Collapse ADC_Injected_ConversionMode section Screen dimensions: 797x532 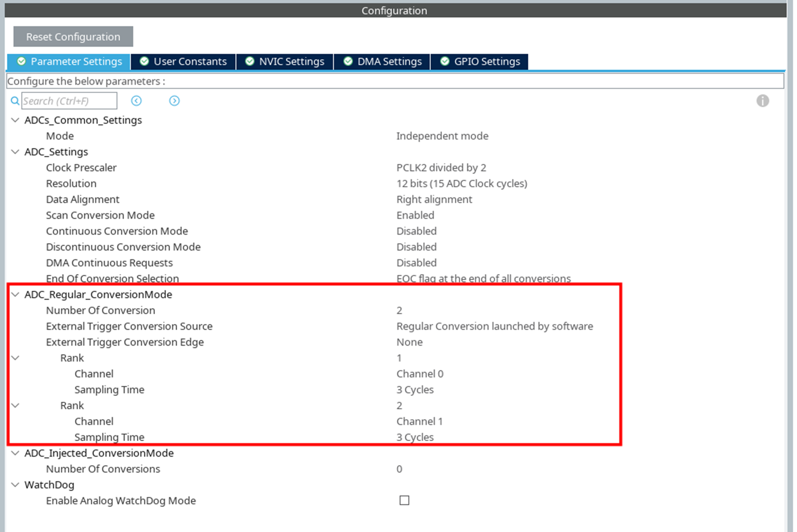click(15, 453)
